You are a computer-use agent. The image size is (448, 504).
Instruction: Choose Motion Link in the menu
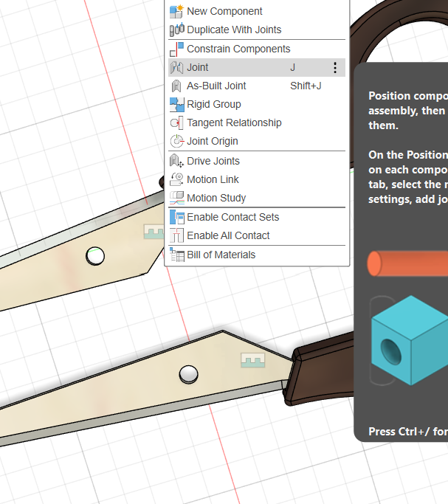click(x=213, y=179)
